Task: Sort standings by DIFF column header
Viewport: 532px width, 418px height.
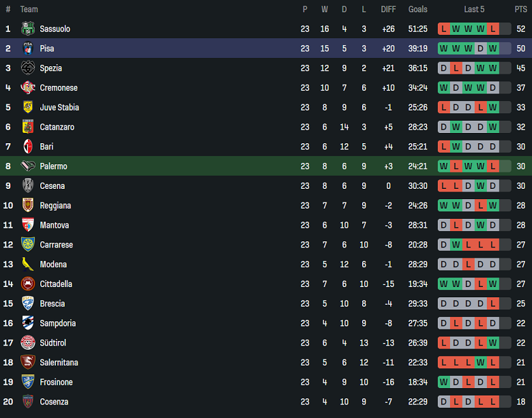Action: [x=388, y=10]
